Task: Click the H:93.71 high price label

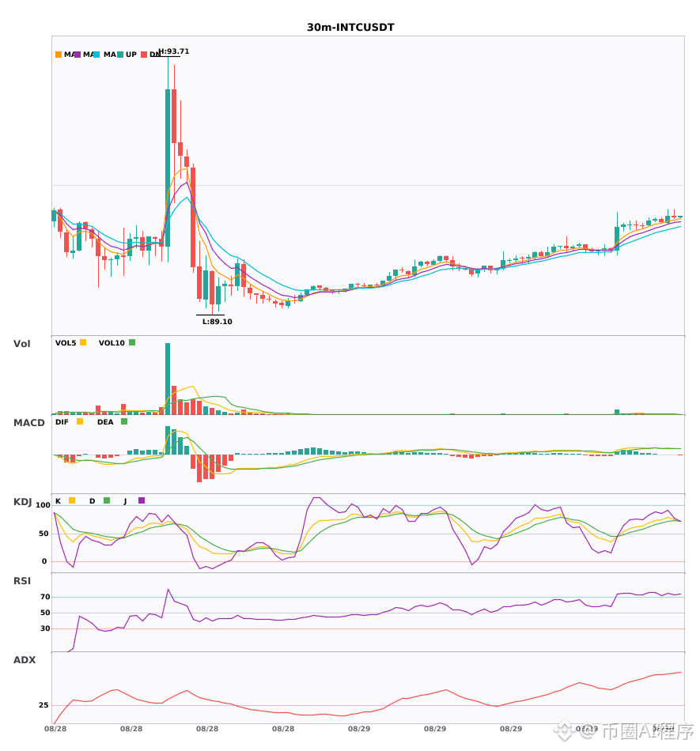Action: 174,51
